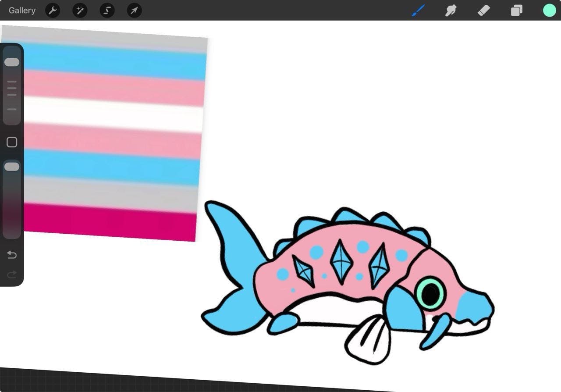Click the brush opacity slider handle
This screenshot has width=561, height=392.
tap(12, 167)
